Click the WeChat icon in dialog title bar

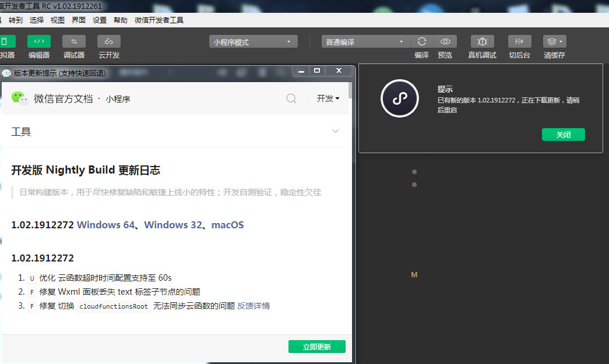tap(6, 73)
